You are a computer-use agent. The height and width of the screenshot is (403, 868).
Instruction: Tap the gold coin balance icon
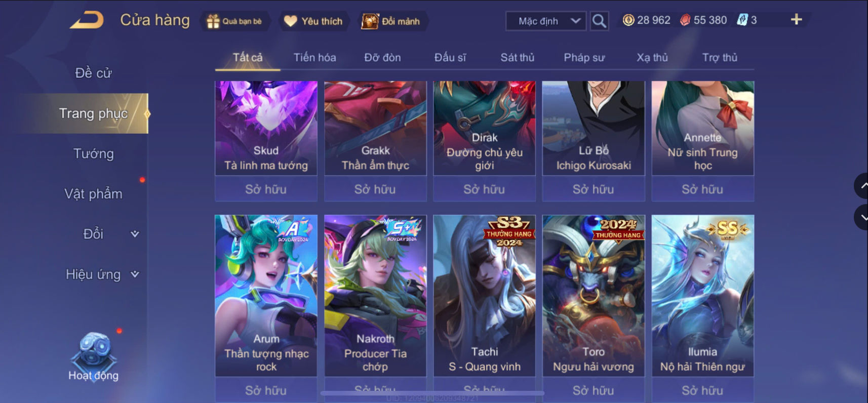[x=628, y=20]
